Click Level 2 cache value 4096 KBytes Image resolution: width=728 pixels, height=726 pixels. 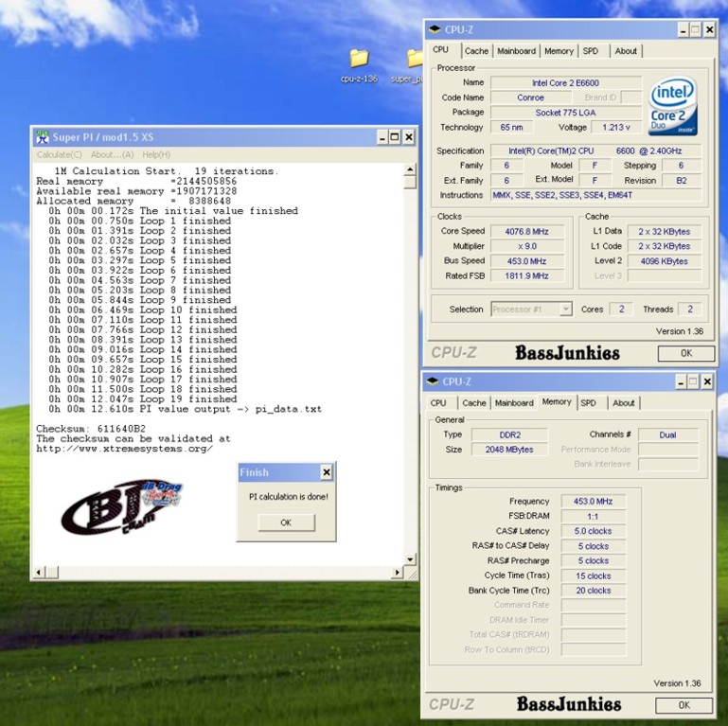coord(664,261)
